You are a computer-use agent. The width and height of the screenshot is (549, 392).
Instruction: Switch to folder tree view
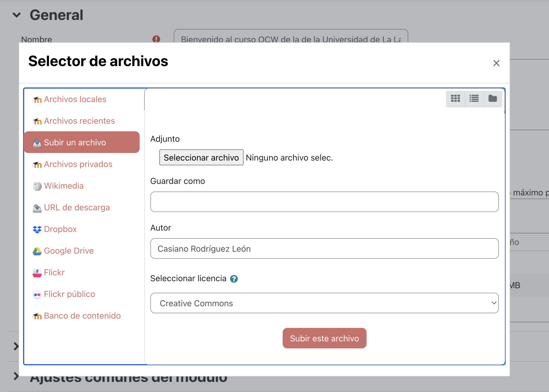(493, 99)
